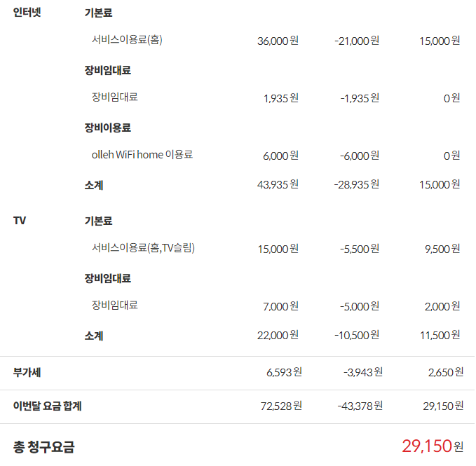This screenshot has width=476, height=466.
Task: Click the 7,000원 TV equipment rental fee
Action: (280, 306)
